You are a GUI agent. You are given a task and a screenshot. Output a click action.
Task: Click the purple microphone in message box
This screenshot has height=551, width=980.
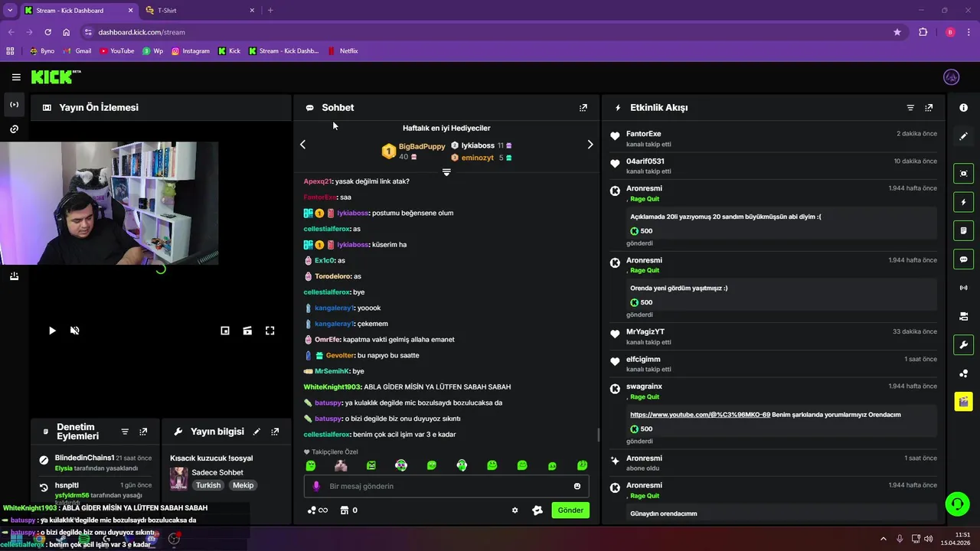[x=316, y=486]
